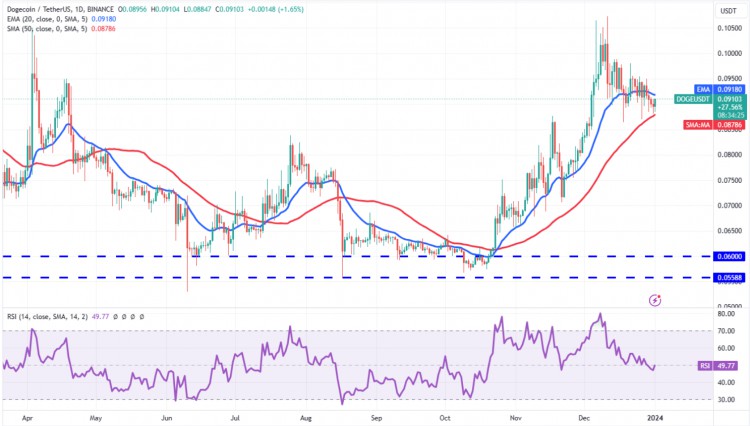Click the RSI (14, close, SMA, 14, 2) legend

coord(47,317)
